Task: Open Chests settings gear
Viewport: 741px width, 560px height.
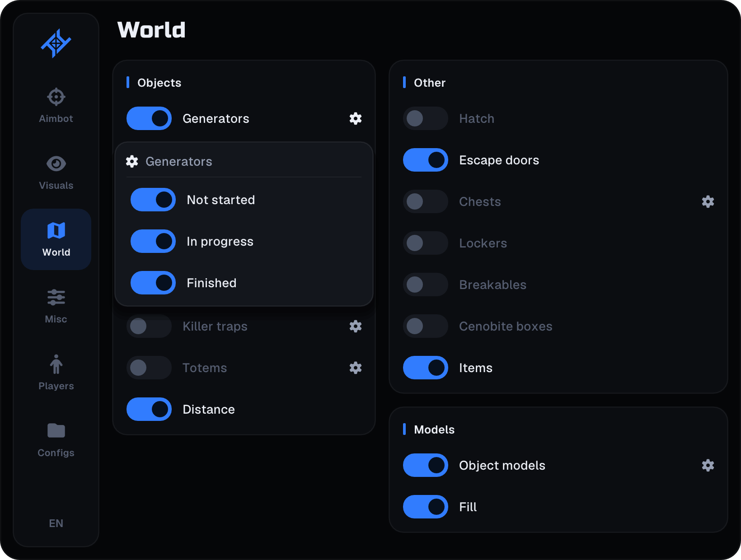Action: pyautogui.click(x=708, y=201)
